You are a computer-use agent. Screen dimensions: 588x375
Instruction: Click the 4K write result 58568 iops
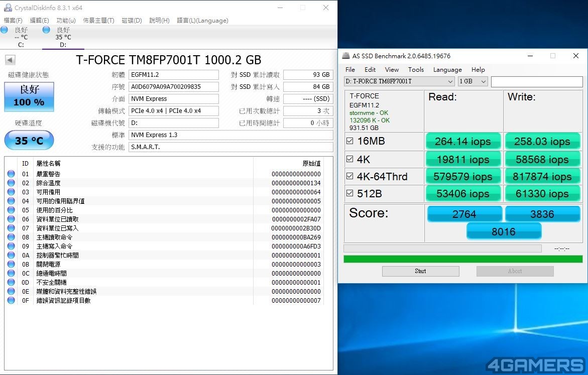pos(542,159)
